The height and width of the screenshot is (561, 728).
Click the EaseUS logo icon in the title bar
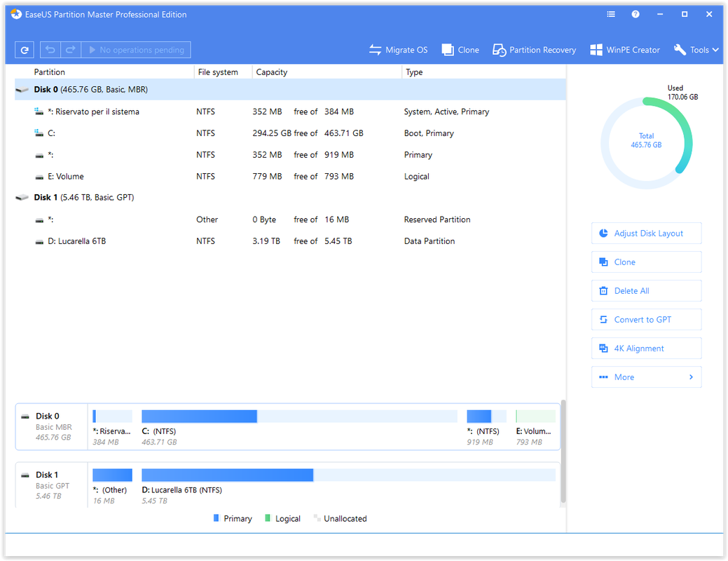[16, 15]
